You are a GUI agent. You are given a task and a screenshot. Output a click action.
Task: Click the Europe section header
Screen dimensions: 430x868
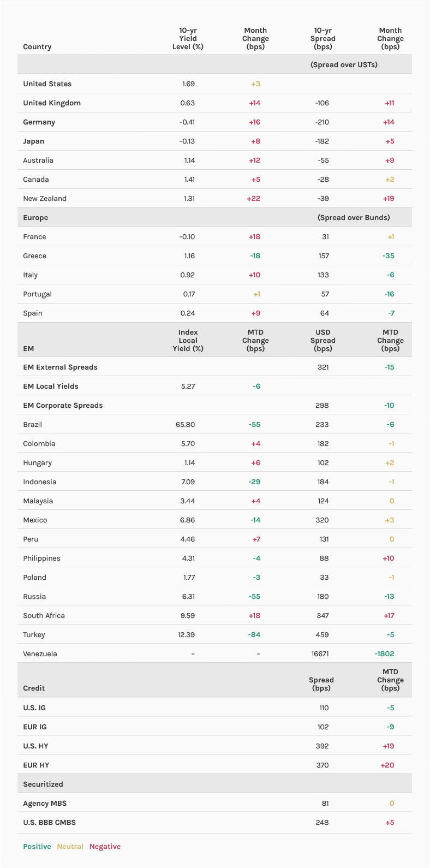point(35,218)
